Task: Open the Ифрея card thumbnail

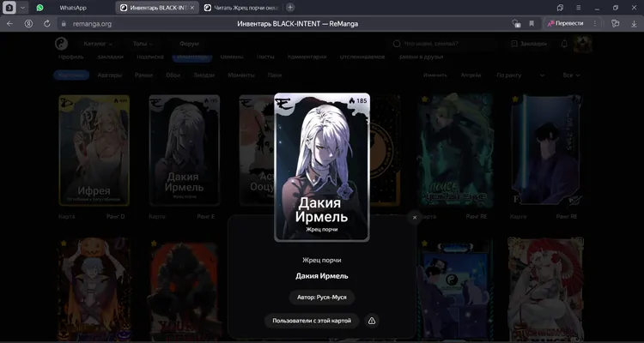Action: tap(94, 150)
